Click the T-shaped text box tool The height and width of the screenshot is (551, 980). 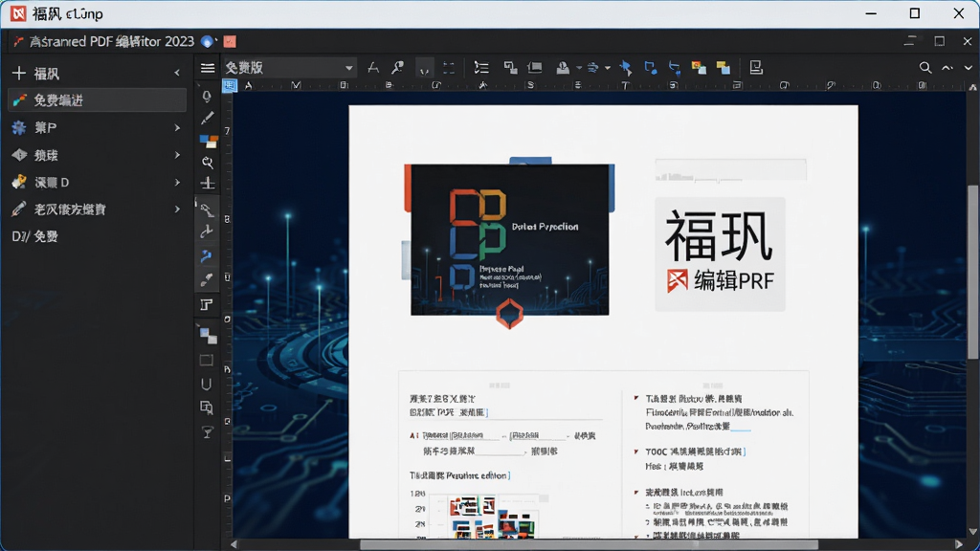pyautogui.click(x=207, y=304)
